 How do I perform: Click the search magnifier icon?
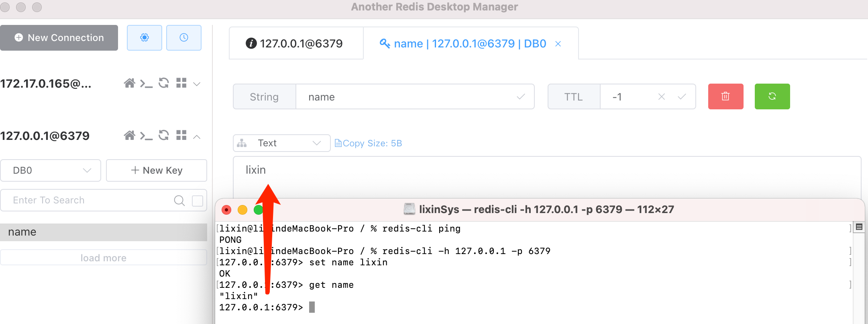tap(179, 200)
